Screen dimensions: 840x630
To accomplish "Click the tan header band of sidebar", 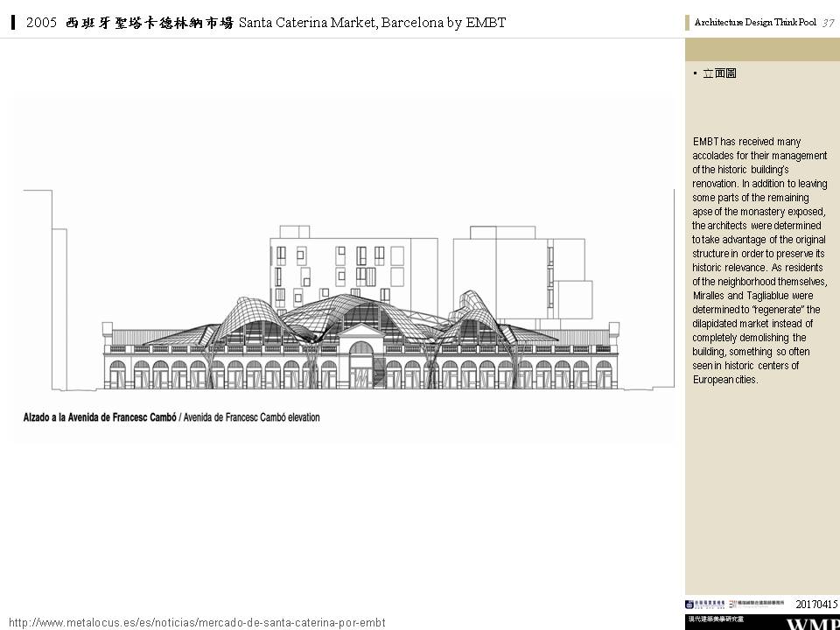I will click(762, 50).
